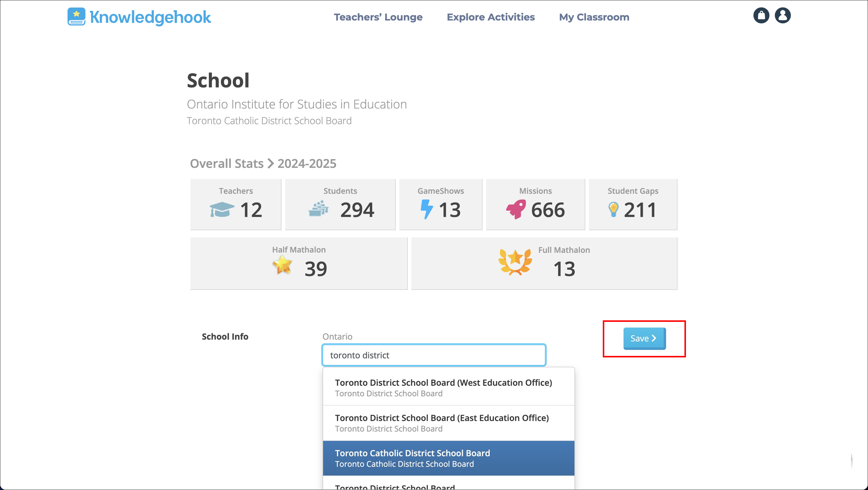Click the Full Mathalon laurel icon

[515, 262]
